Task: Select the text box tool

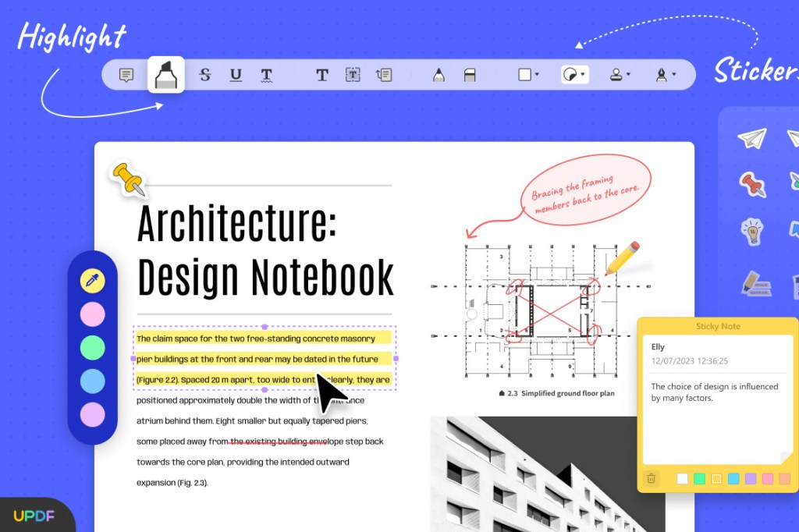Action: [x=353, y=75]
